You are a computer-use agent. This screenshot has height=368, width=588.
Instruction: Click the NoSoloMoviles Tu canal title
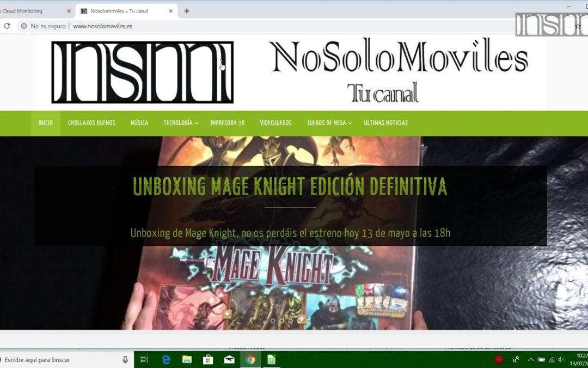pyautogui.click(x=400, y=70)
